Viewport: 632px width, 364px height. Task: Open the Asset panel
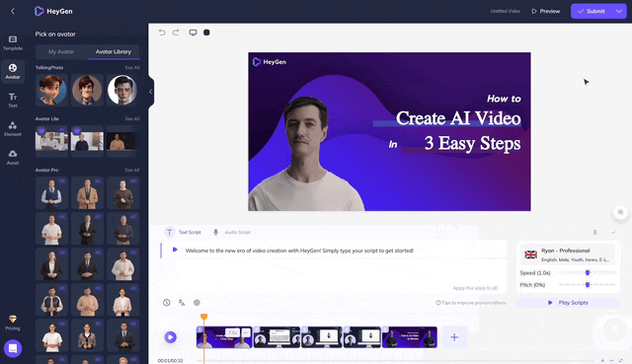(13, 157)
